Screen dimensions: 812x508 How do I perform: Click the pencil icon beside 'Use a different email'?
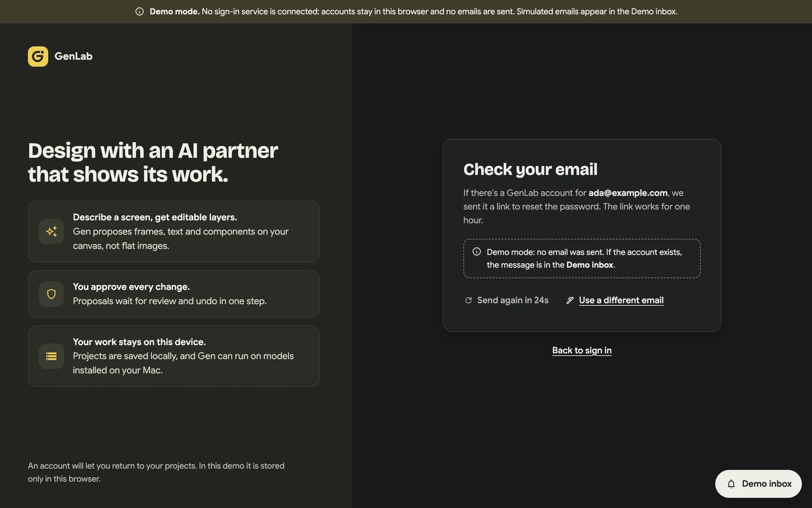(570, 300)
